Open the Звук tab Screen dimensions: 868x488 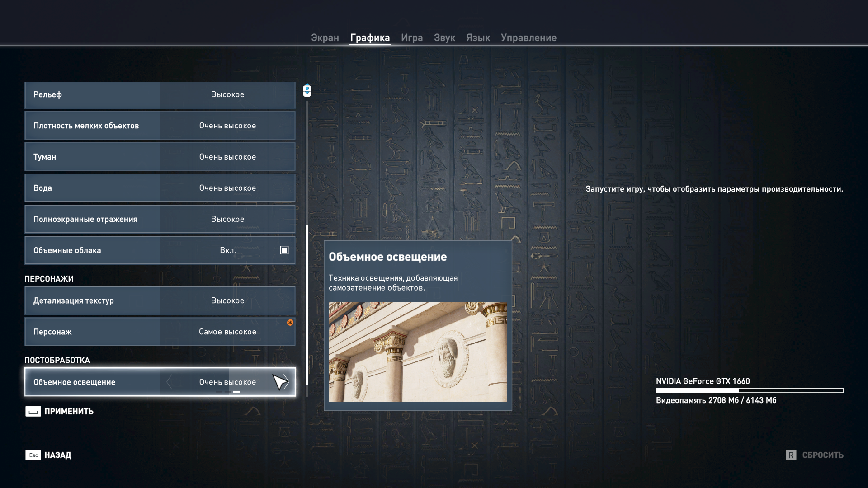(444, 38)
